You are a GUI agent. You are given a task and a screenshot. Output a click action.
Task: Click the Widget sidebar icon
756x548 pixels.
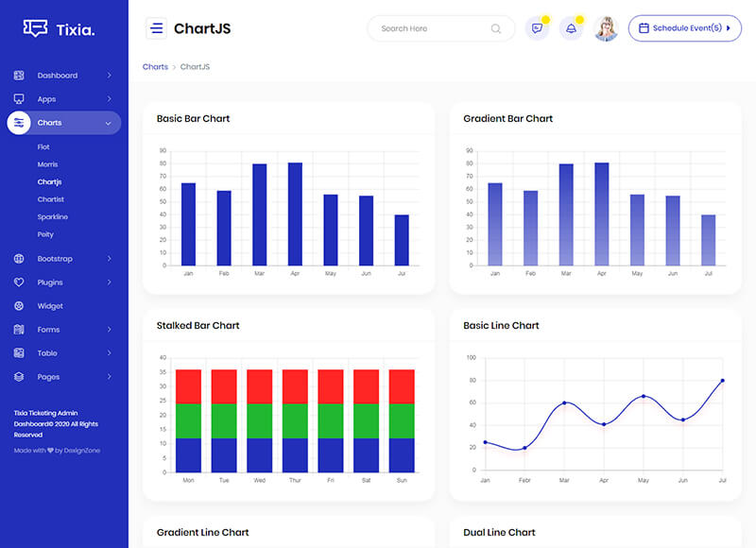pyautogui.click(x=19, y=306)
